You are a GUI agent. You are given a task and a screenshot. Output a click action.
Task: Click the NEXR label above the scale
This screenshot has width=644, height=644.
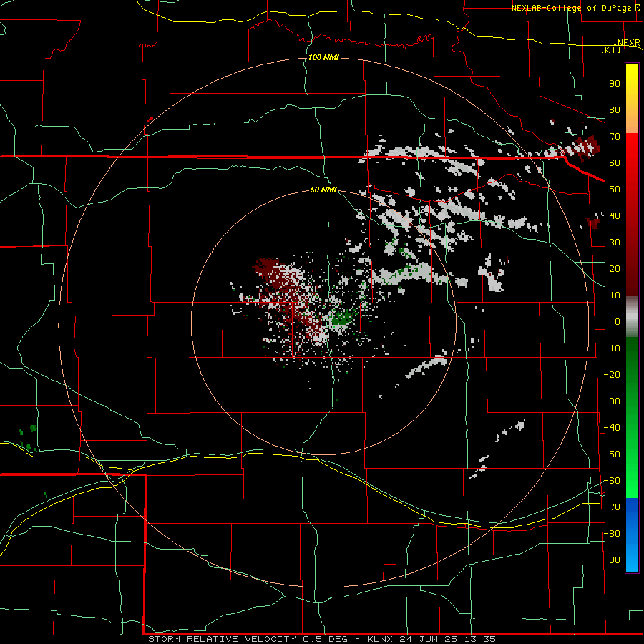628,43
